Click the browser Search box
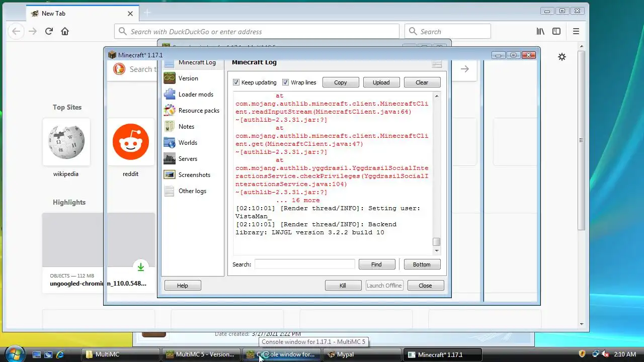The height and width of the screenshot is (362, 644). tap(448, 31)
